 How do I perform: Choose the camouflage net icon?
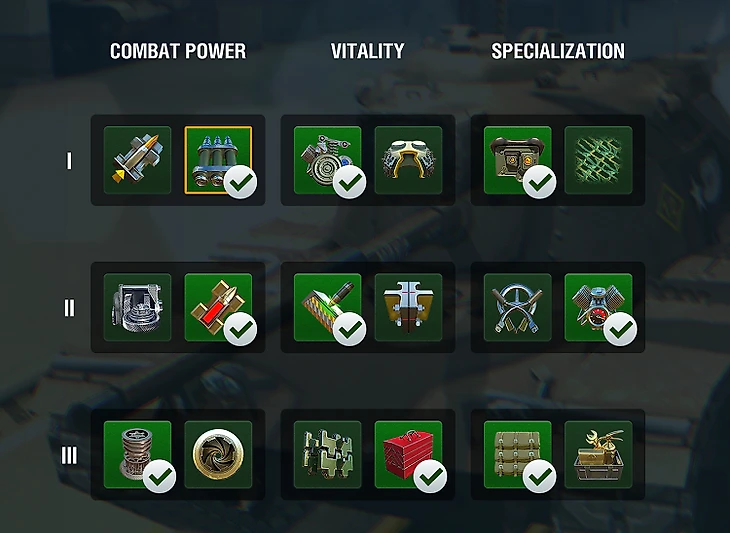[x=599, y=160]
